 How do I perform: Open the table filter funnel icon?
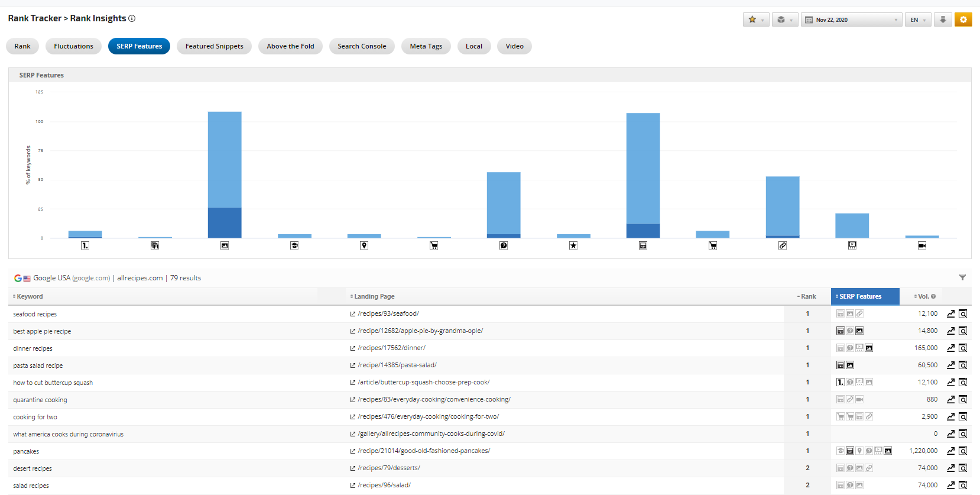(x=962, y=277)
